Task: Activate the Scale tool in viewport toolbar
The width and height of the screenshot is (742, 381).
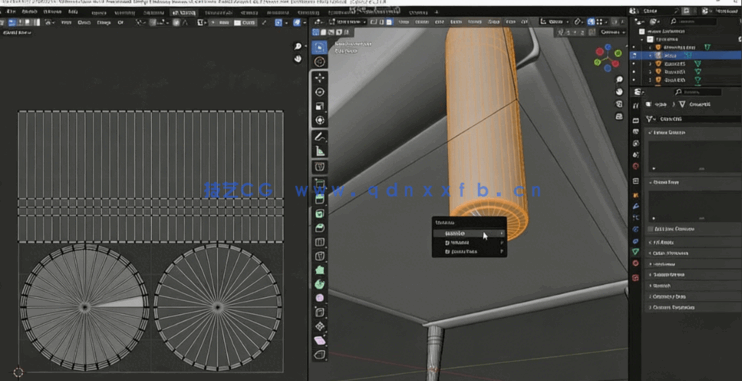Action: click(x=319, y=106)
